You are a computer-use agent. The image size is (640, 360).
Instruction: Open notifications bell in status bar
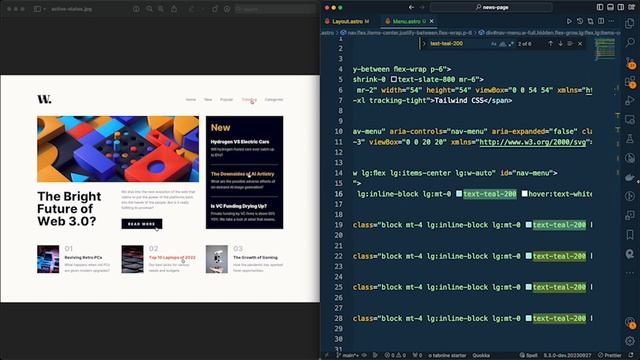point(631,355)
